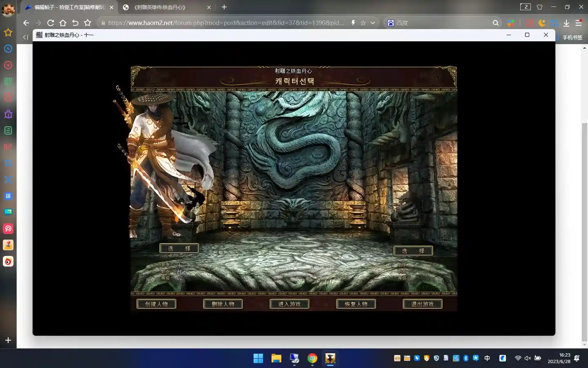Click the GIF sidebar icon
The image size is (588, 368).
pyautogui.click(x=8, y=147)
